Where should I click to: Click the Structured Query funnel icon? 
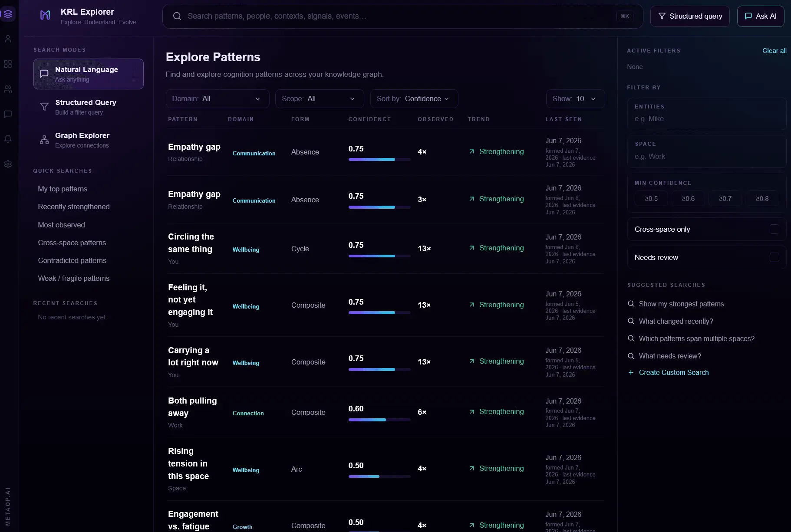pyautogui.click(x=44, y=107)
